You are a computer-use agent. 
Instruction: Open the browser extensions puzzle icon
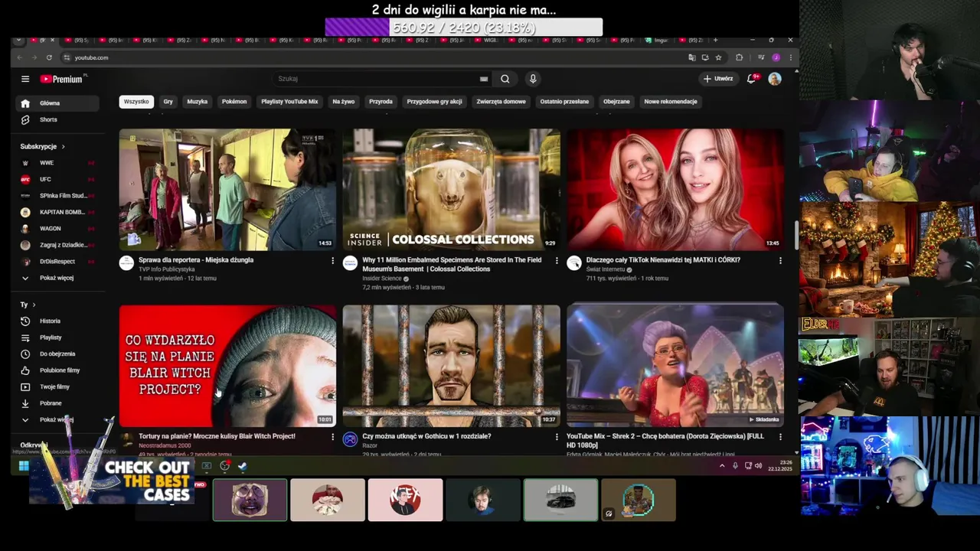point(739,57)
